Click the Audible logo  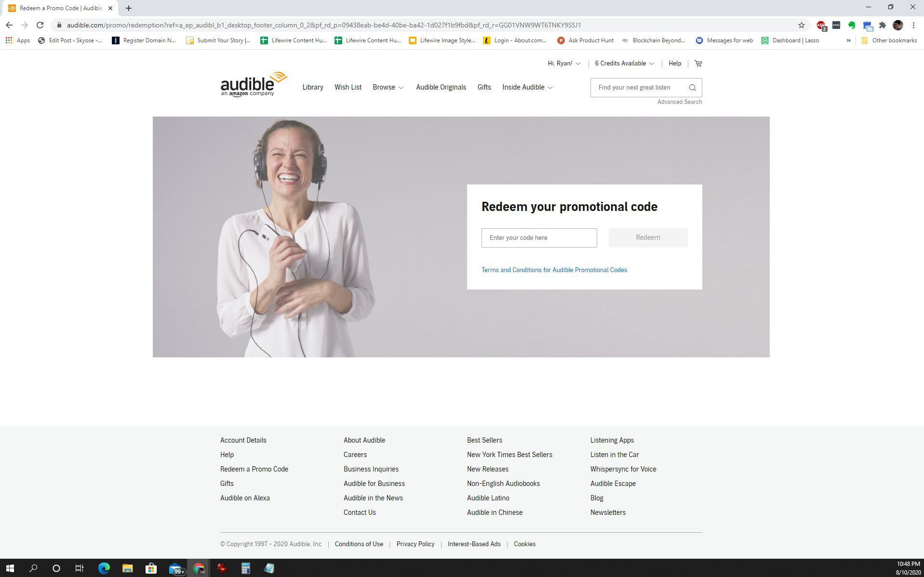tap(254, 84)
